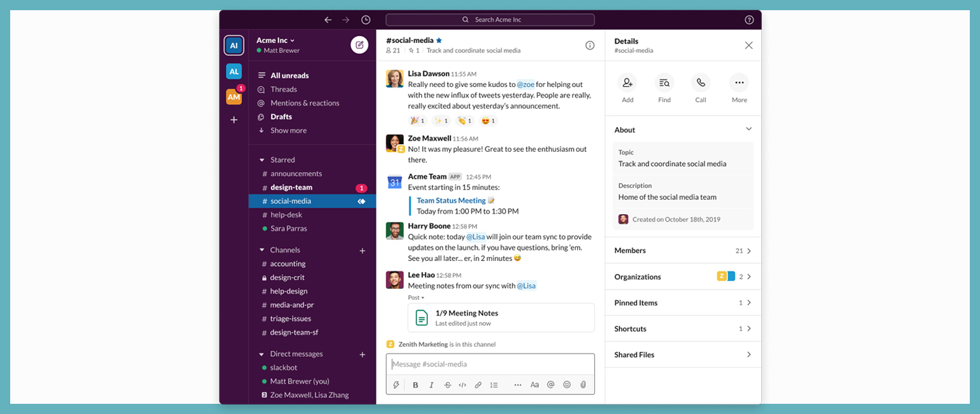Open the help question mark icon
This screenshot has width=980, height=414.
(x=749, y=20)
